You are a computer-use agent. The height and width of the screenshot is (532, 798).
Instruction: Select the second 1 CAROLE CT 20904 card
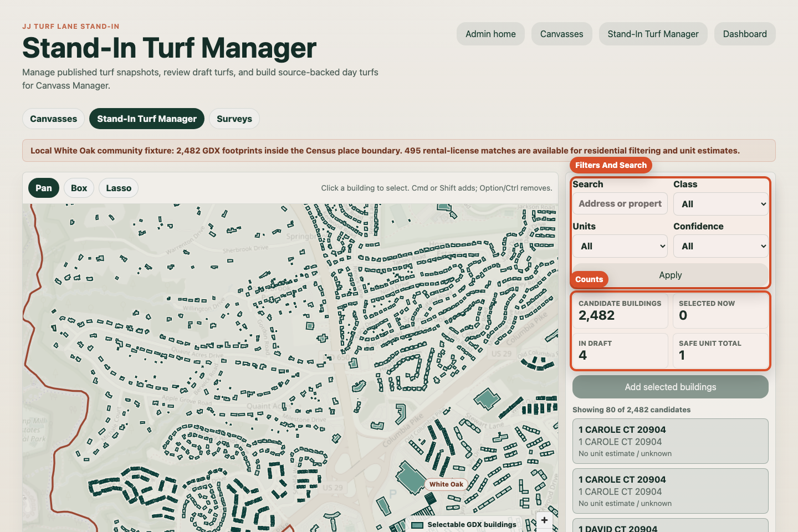coord(671,491)
